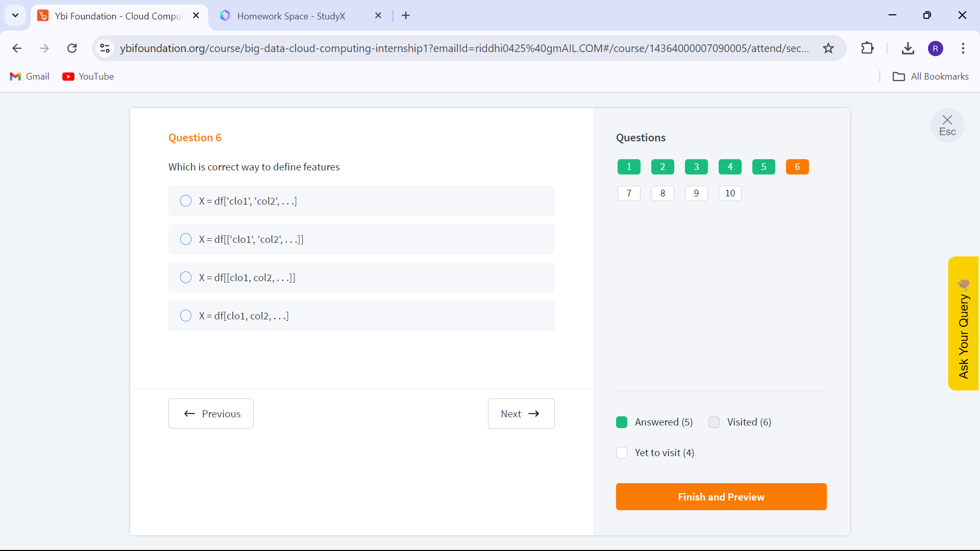The width and height of the screenshot is (980, 551).
Task: Close the quiz with the Esc button
Action: (x=947, y=126)
